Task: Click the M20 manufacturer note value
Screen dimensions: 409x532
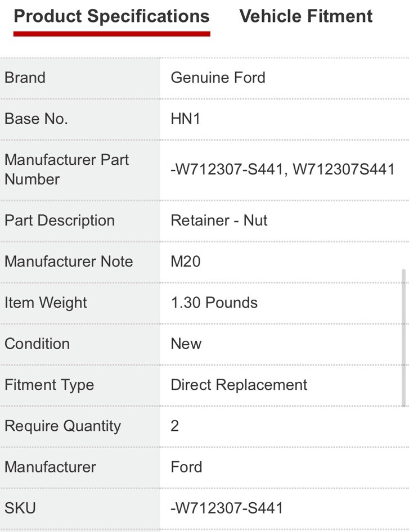Action: pos(186,262)
